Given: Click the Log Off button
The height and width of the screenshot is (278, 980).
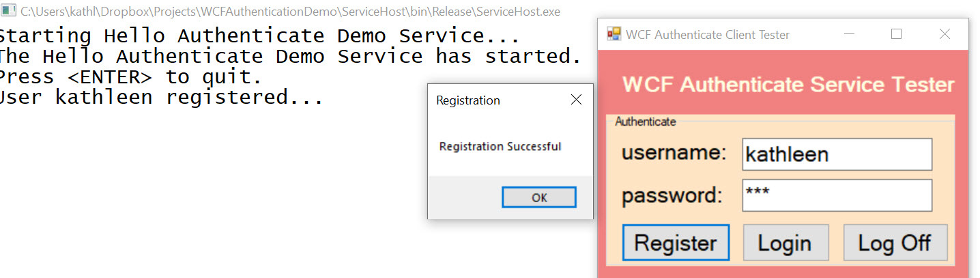Looking at the screenshot, I should 895,242.
